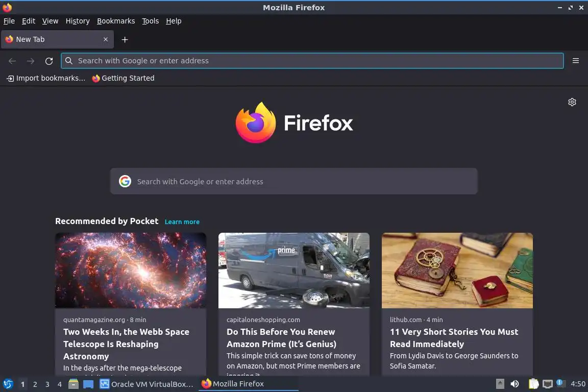Open the Amazon Prime van thumbnail
Viewport: 588px width, 392px height.
294,271
